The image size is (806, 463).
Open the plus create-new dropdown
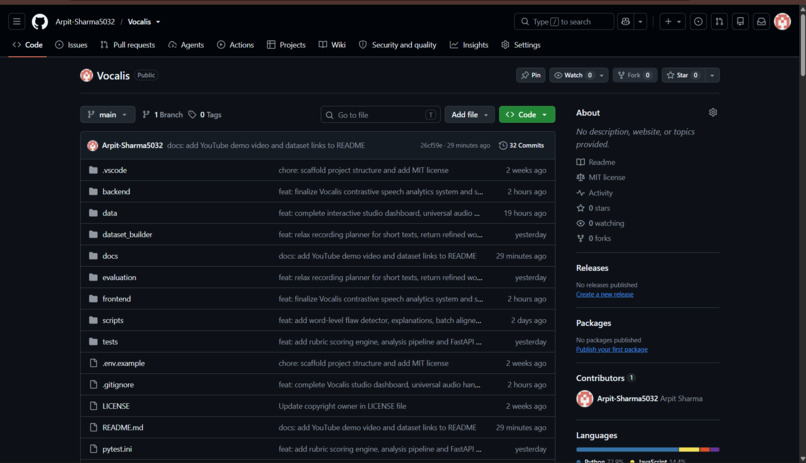click(672, 22)
